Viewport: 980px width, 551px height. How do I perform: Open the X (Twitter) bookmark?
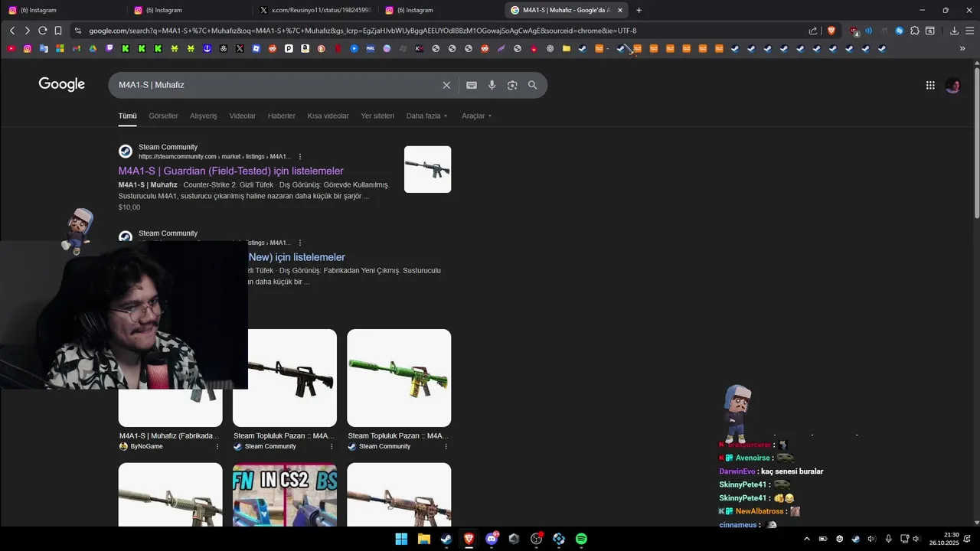[240, 48]
